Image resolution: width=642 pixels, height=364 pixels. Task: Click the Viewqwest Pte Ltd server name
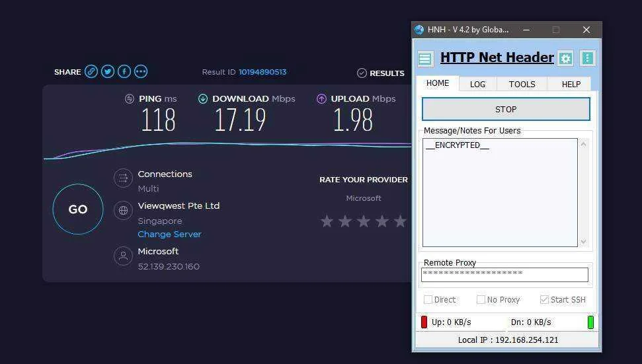[179, 205]
